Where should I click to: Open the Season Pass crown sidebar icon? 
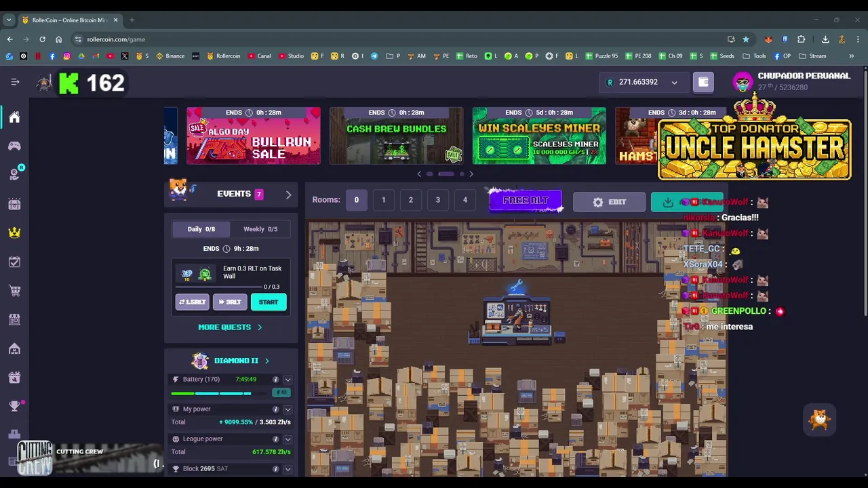tap(14, 232)
